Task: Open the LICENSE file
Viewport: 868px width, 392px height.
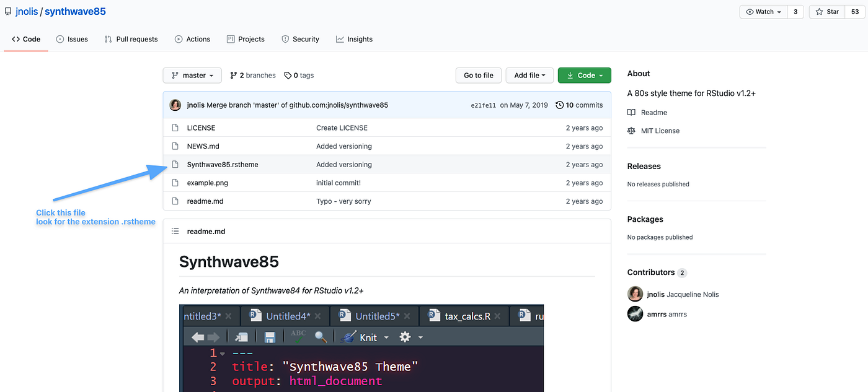Action: (x=201, y=128)
